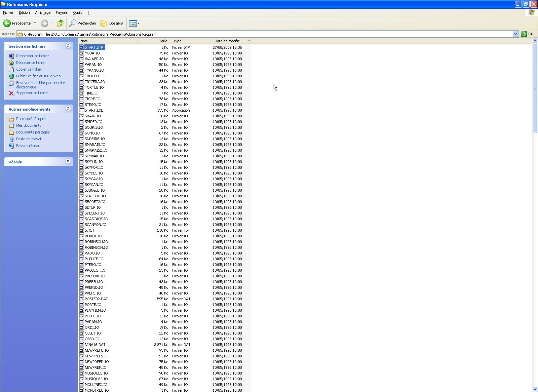Select the file TRICERA.IO
This screenshot has width=538, height=392.
pos(95,82)
